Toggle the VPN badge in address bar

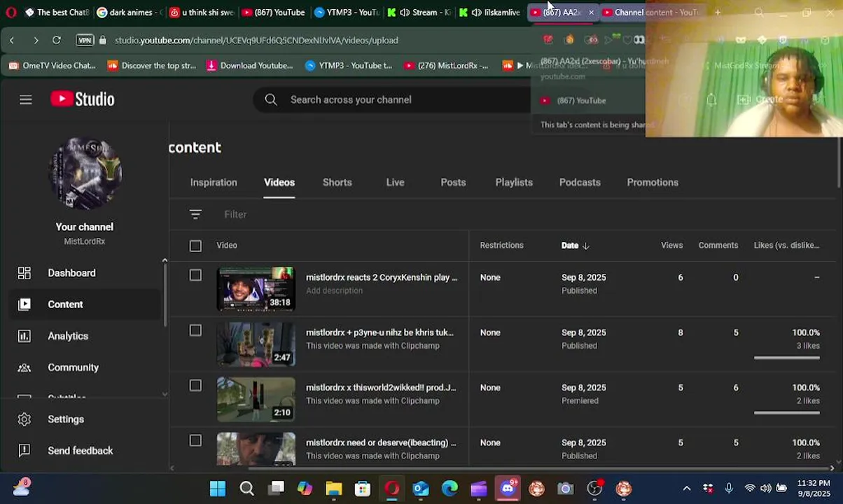click(x=84, y=40)
